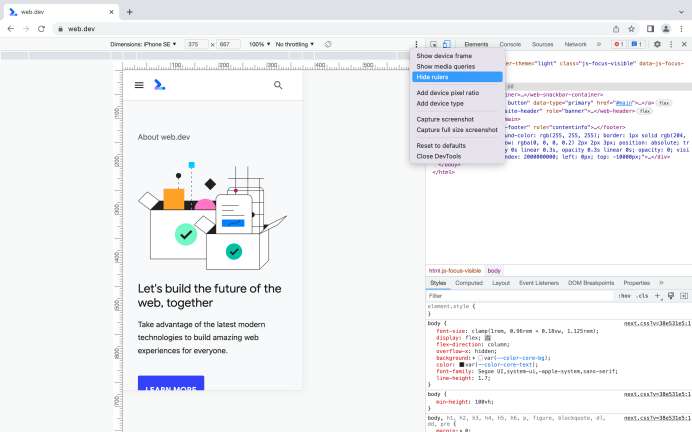The height and width of the screenshot is (432, 692).
Task: Toggle the computed styles sidebar icon
Action: 684,296
